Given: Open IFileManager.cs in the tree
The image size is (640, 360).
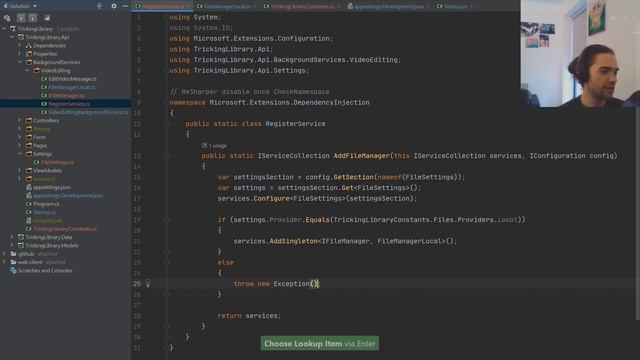Looking at the screenshot, I should coord(67,96).
